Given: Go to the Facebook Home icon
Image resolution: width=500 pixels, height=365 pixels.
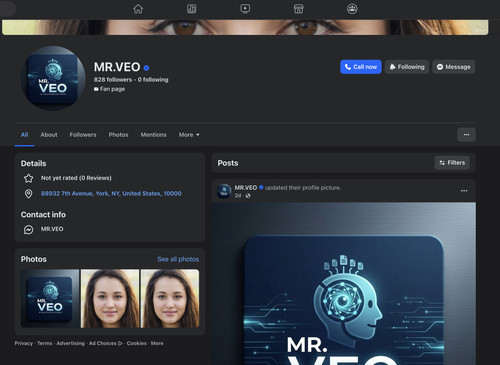Looking at the screenshot, I should click(138, 9).
